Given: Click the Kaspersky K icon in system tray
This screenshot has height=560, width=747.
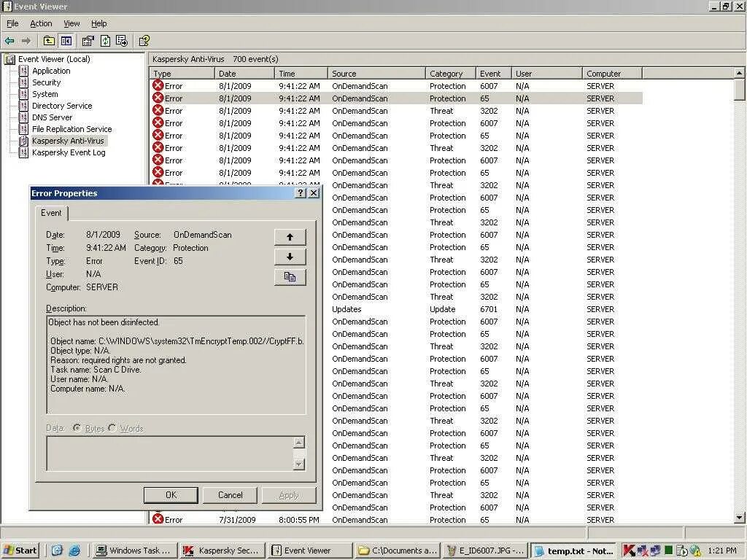Looking at the screenshot, I should [629, 551].
